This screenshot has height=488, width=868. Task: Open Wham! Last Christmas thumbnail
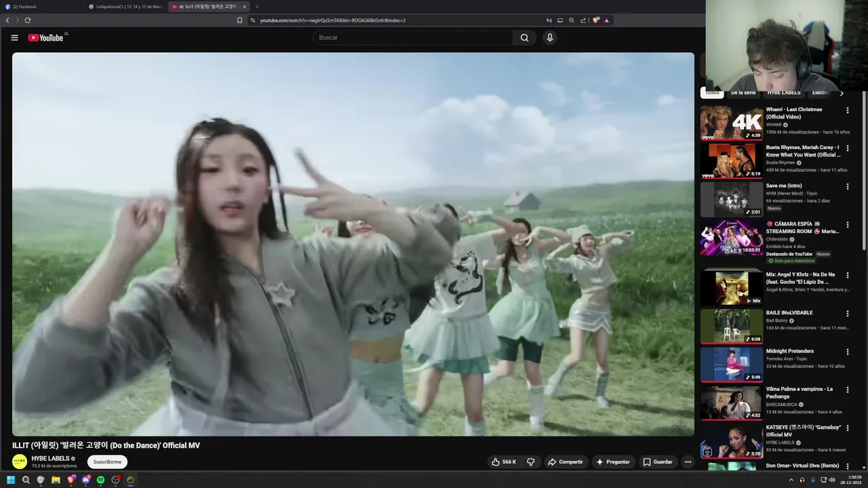(732, 123)
